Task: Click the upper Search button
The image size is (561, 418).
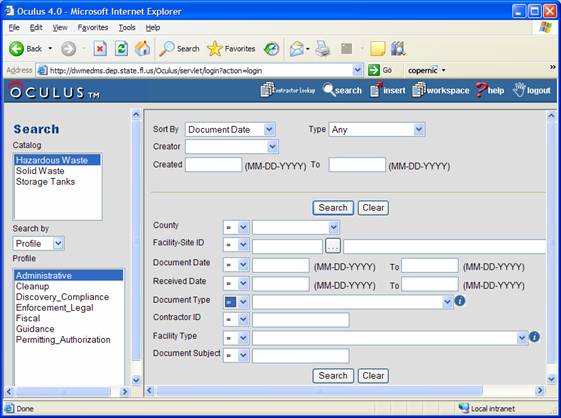Action: pyautogui.click(x=333, y=208)
